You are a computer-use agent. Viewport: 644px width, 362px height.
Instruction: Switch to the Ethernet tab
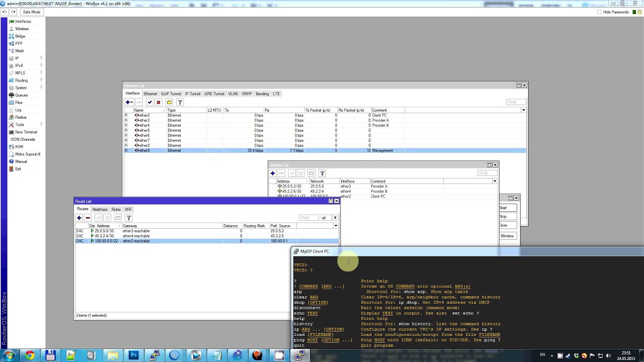tap(150, 94)
